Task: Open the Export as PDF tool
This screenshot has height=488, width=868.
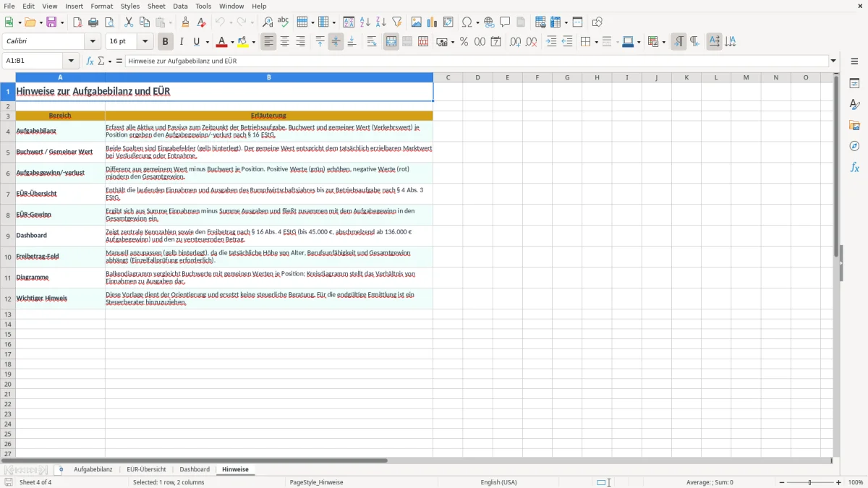Action: [77, 22]
